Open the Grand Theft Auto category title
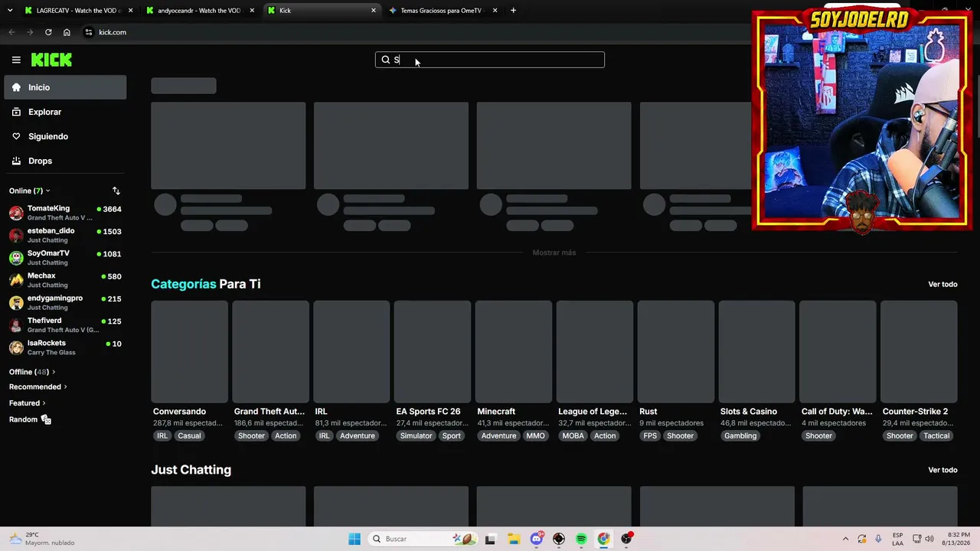This screenshot has width=980, height=551. [x=269, y=412]
